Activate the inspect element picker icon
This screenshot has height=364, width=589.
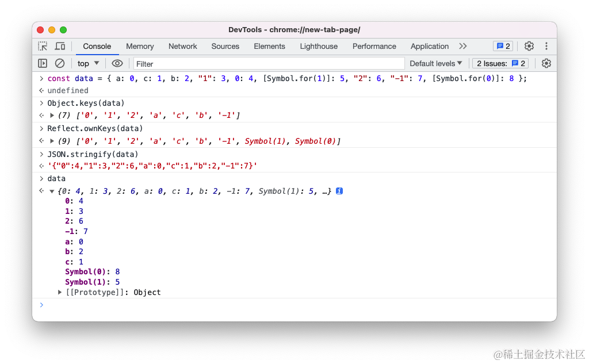click(x=43, y=46)
